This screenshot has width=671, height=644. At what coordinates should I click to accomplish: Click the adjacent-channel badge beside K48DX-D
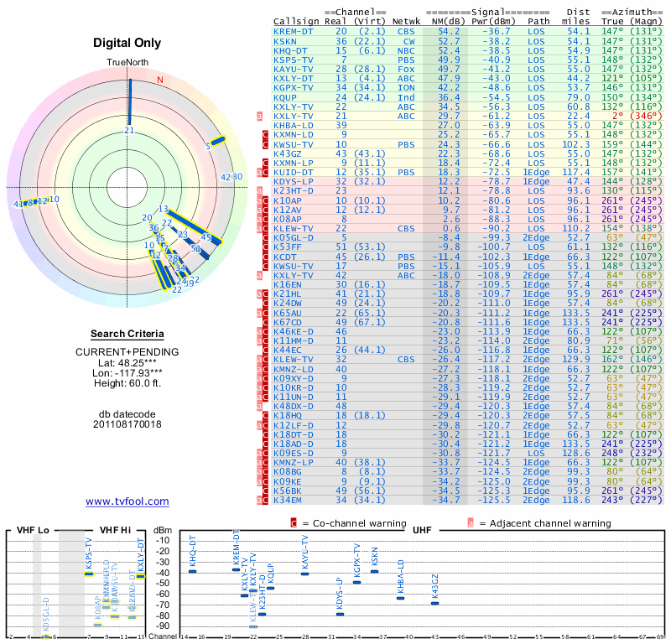click(259, 407)
